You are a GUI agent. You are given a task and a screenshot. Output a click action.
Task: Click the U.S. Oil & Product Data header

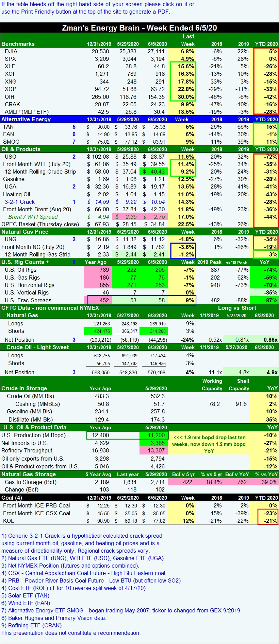click(x=35, y=427)
